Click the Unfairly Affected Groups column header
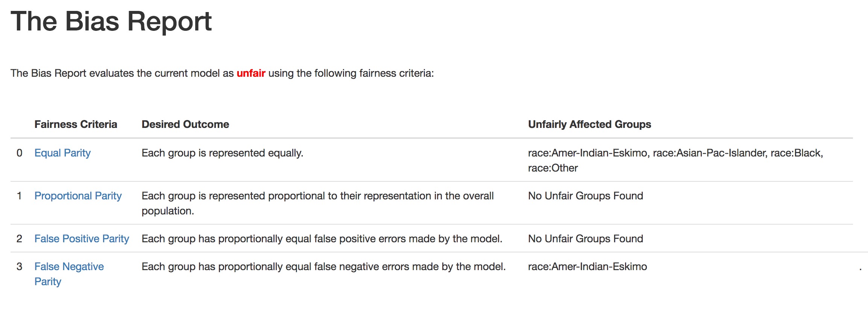Screen dimensions: 868x310 [x=589, y=124]
